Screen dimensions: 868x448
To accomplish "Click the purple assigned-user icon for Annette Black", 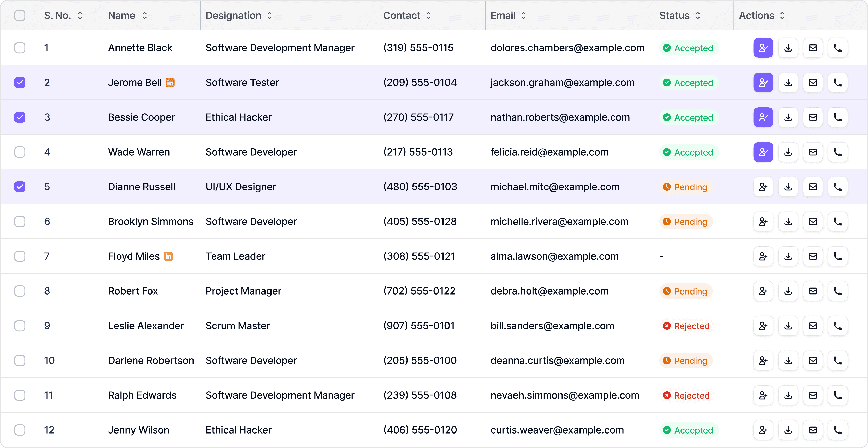I will (x=763, y=48).
